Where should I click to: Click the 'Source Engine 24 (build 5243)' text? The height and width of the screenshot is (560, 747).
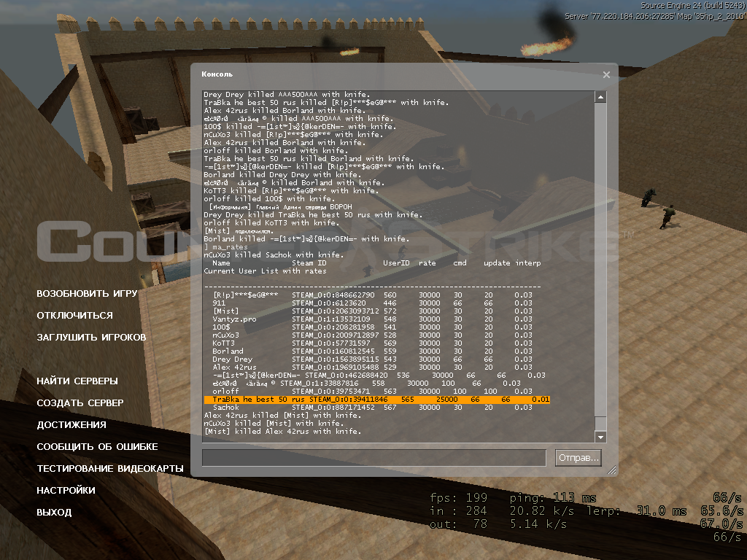693,5
